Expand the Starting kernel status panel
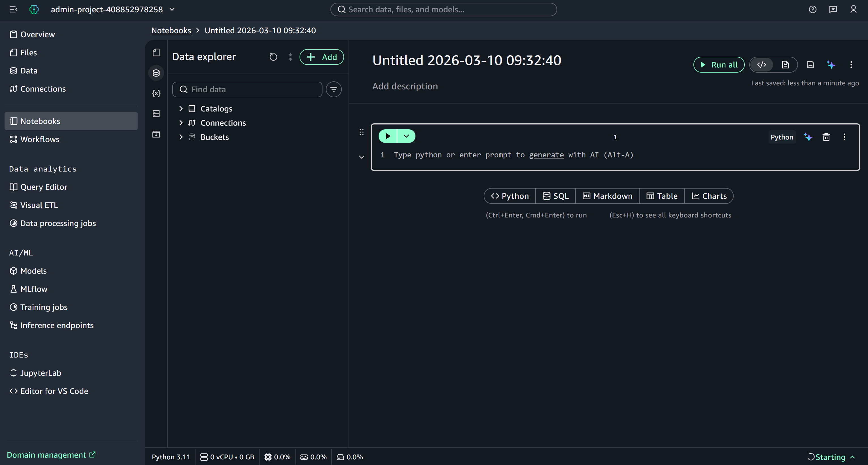Viewport: 868px width, 465px height. click(831, 457)
